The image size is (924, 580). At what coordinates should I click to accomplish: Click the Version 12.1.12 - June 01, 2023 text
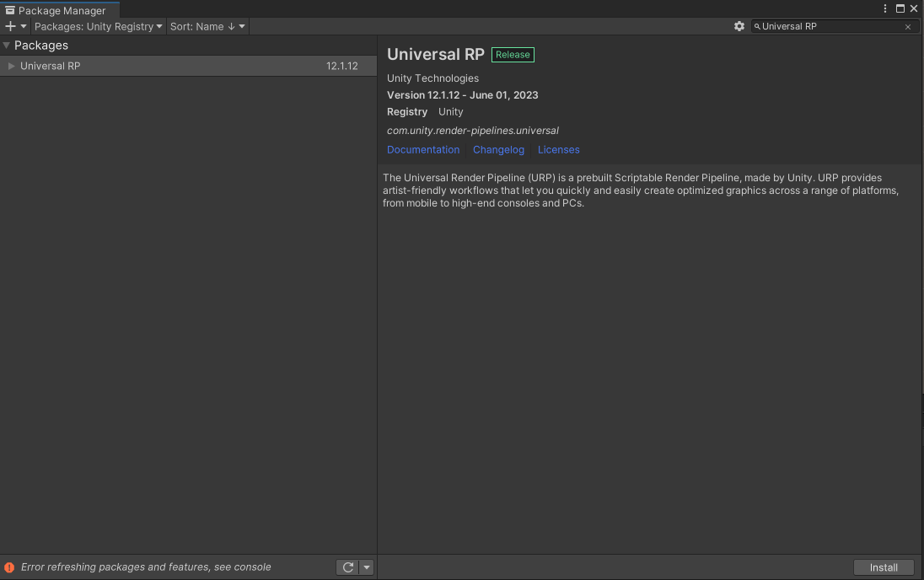(463, 95)
